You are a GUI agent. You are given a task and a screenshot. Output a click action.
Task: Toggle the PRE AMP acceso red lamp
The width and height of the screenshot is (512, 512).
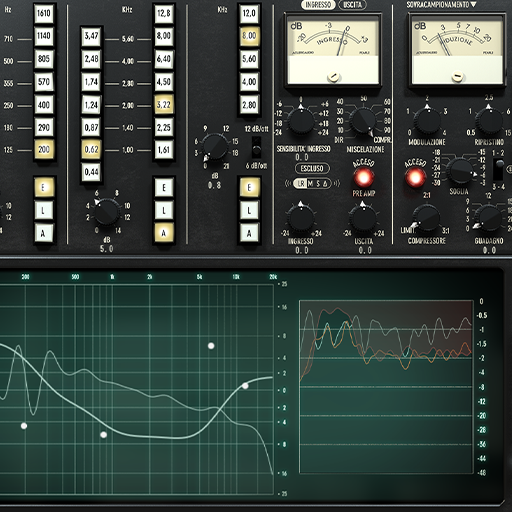tap(364, 177)
